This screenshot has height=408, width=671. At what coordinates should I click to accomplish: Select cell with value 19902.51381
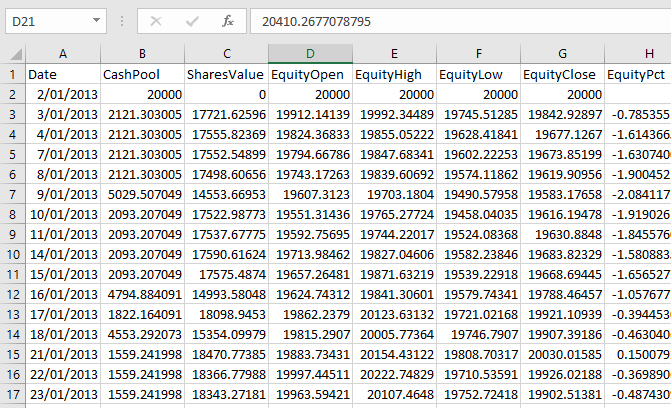click(x=562, y=394)
